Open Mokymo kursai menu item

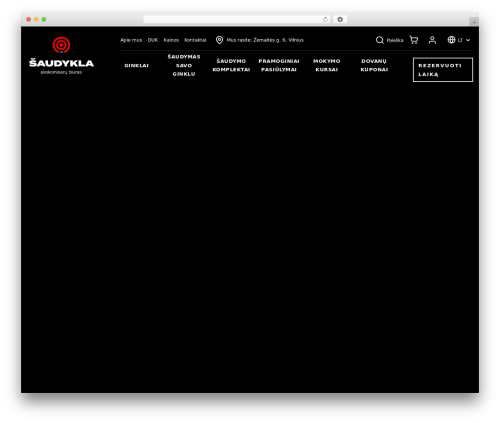[x=327, y=65]
